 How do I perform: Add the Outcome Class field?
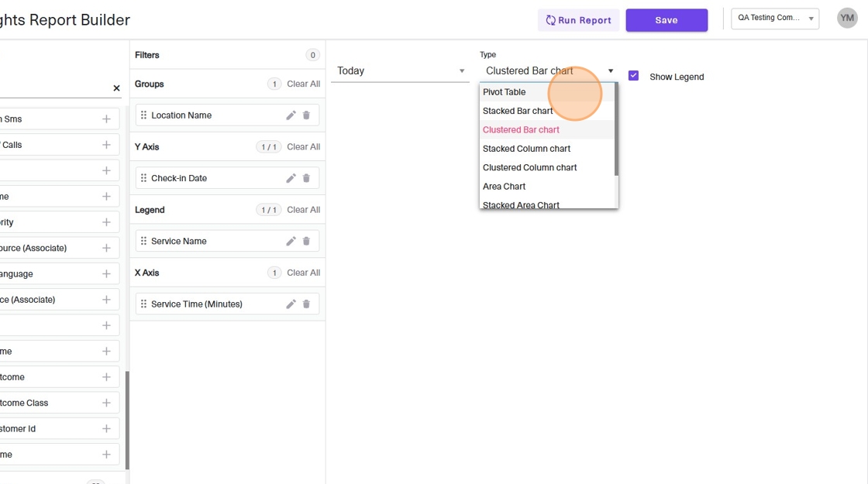pos(106,403)
